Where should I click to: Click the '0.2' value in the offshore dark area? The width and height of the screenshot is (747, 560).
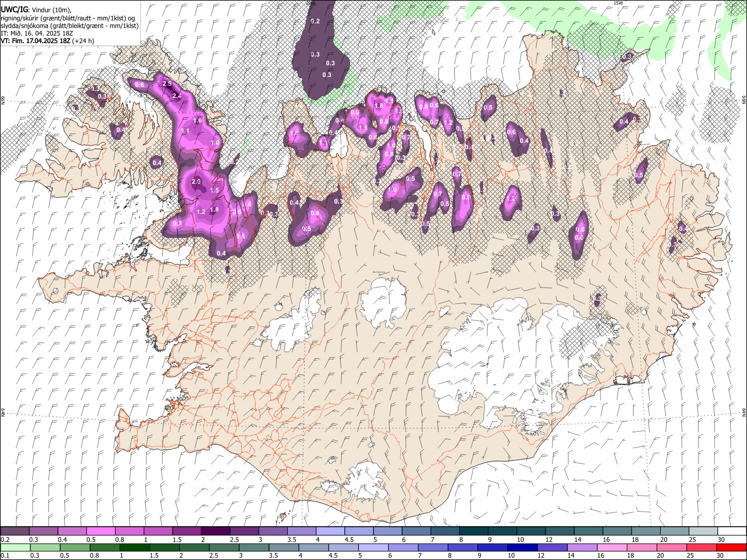coord(316,21)
